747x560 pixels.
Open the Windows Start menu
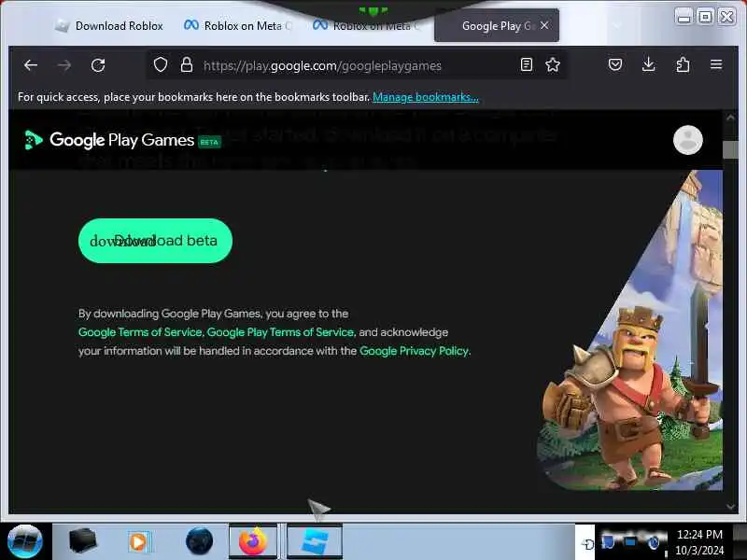click(25, 541)
